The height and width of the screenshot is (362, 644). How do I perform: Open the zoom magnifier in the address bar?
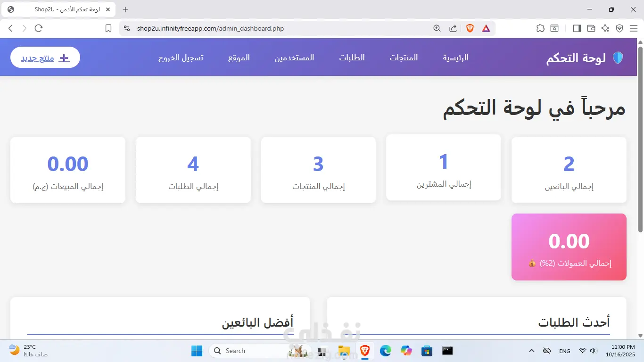(x=437, y=28)
